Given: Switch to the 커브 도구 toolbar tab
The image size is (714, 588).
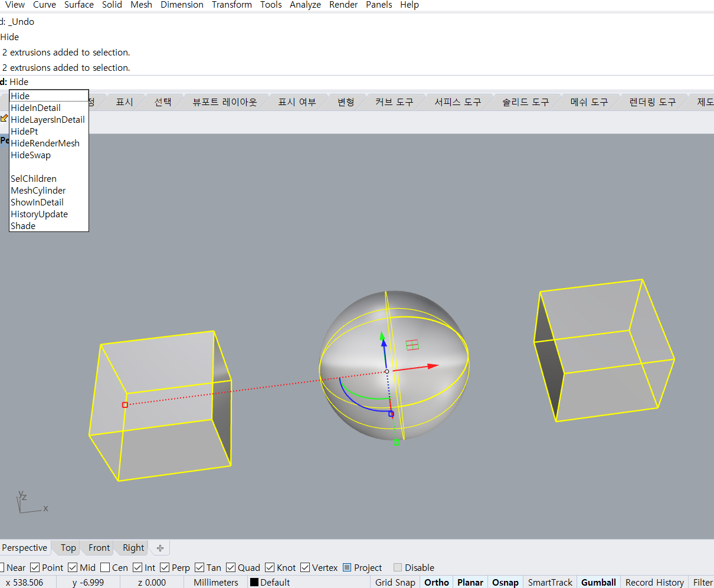Looking at the screenshot, I should tap(394, 102).
